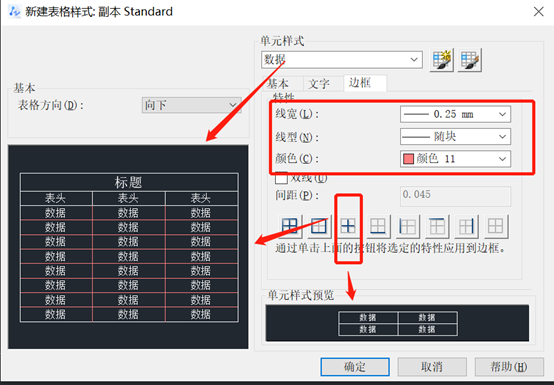Open the manage cell styles dialog icon
The width and height of the screenshot is (554, 385).
(470, 60)
